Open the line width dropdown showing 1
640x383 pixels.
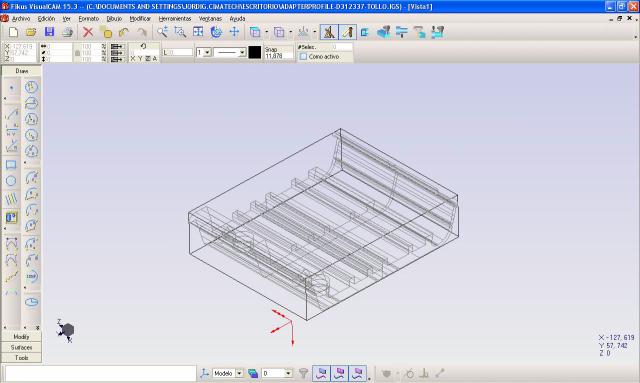click(203, 52)
